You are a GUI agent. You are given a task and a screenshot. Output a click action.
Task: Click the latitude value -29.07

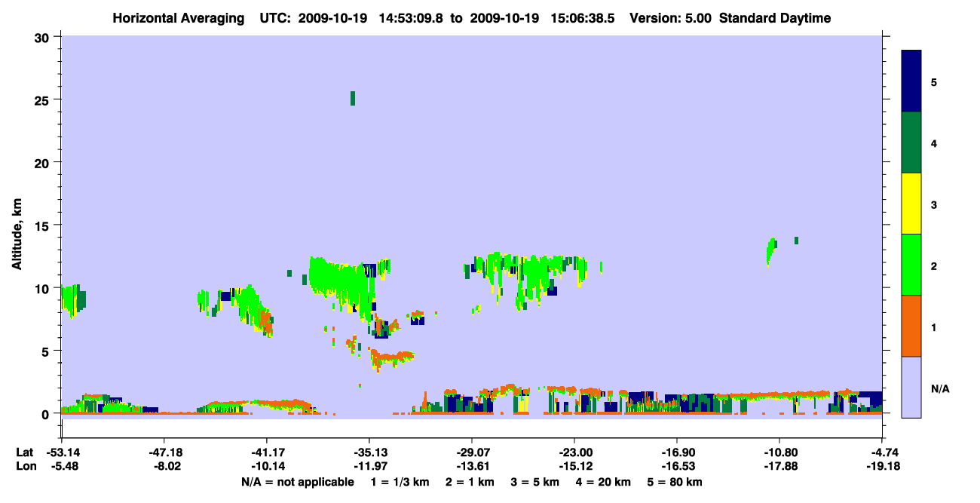click(472, 452)
